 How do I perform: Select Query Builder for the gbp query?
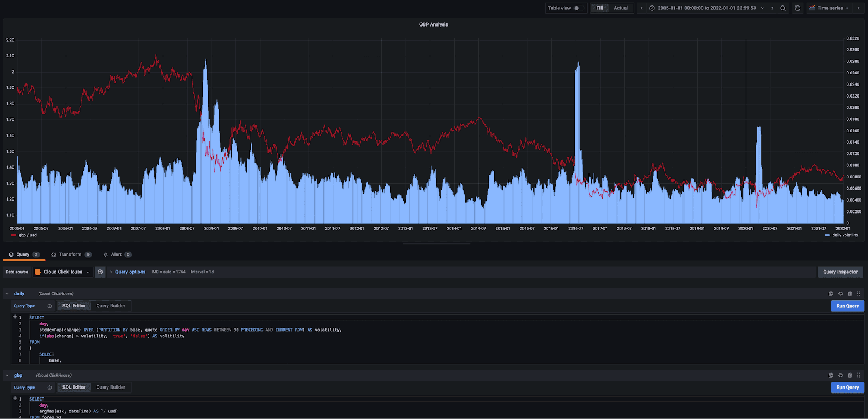coord(111,388)
